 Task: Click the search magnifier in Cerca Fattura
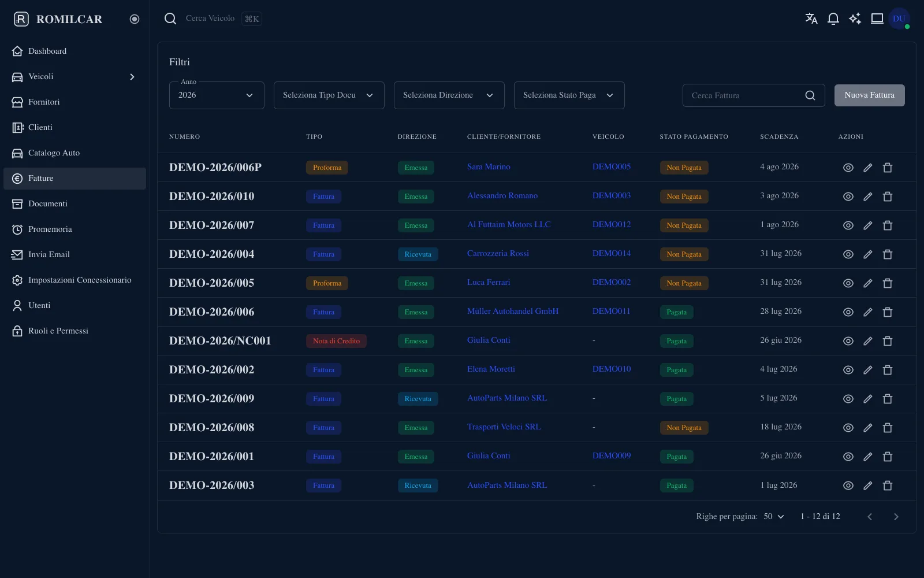pyautogui.click(x=810, y=95)
